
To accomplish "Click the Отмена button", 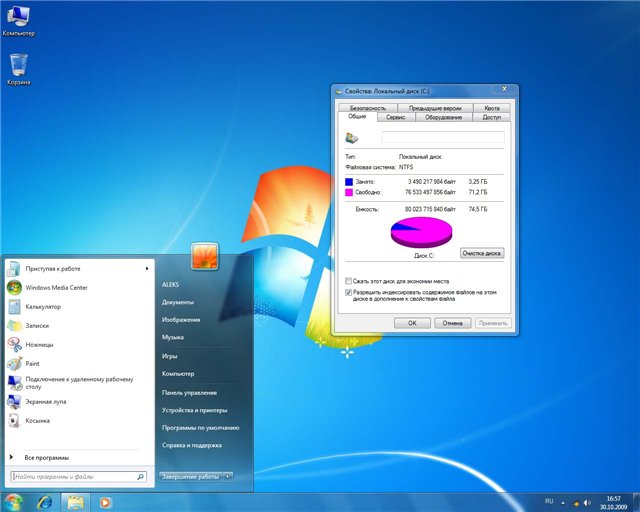I will point(452,323).
